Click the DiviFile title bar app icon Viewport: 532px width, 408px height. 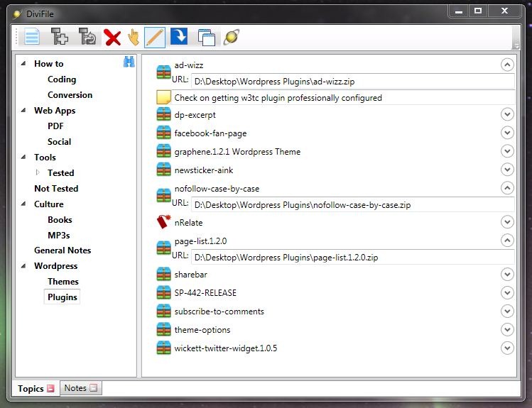(17, 14)
